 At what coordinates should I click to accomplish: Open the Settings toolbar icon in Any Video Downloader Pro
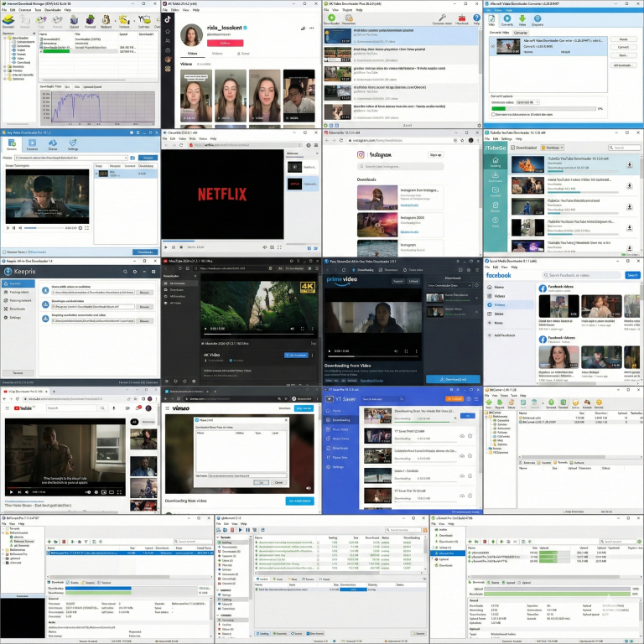(x=73, y=143)
